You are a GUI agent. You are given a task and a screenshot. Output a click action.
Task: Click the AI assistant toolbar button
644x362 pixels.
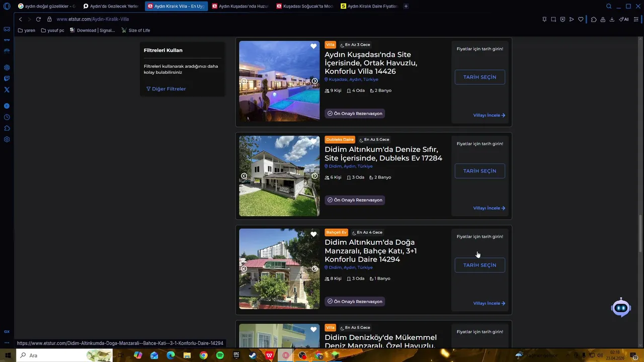click(624, 19)
